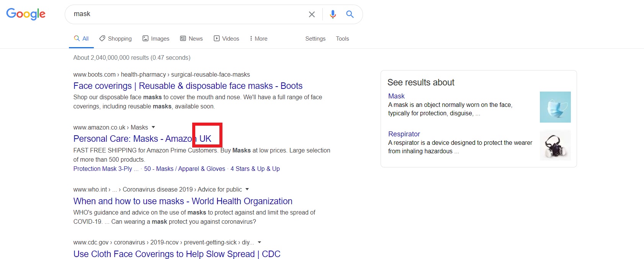Click the Google logo
644x259 pixels.
point(26,14)
